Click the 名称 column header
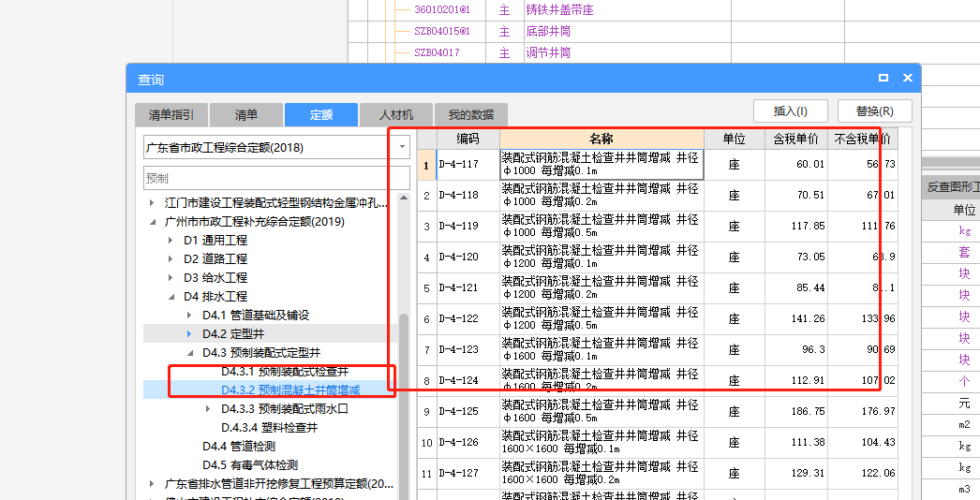The height and width of the screenshot is (500, 980). click(x=601, y=139)
